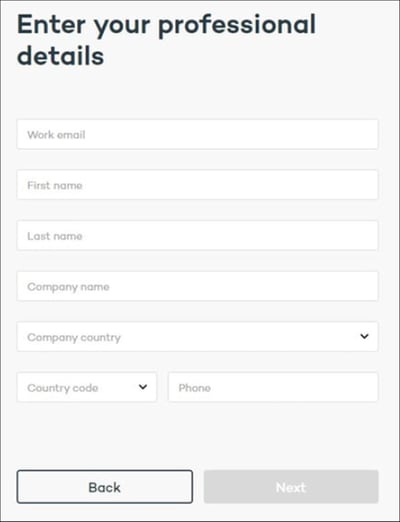Click the 'First name' placeholder label

[x=55, y=185]
